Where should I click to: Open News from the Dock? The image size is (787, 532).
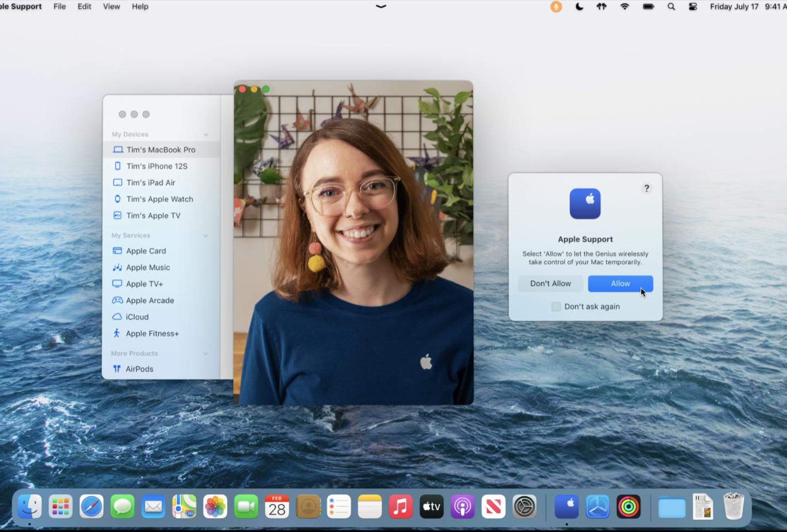493,506
